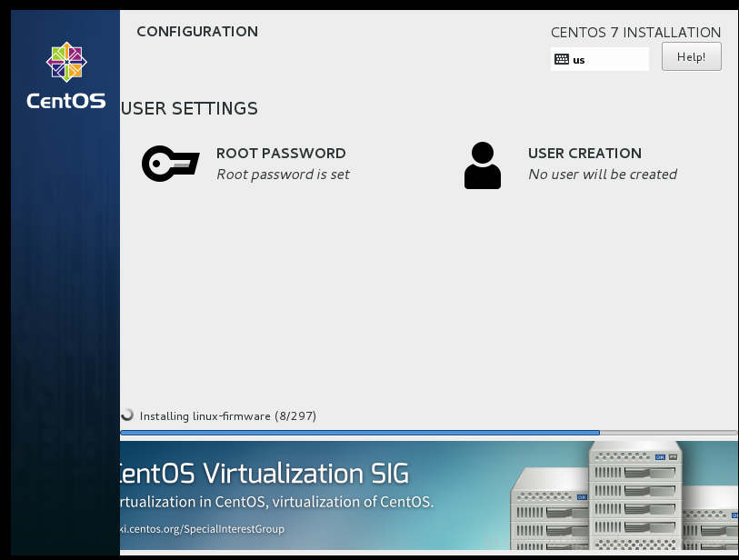739x560 pixels.
Task: Click the root password key icon
Action: pos(171,164)
